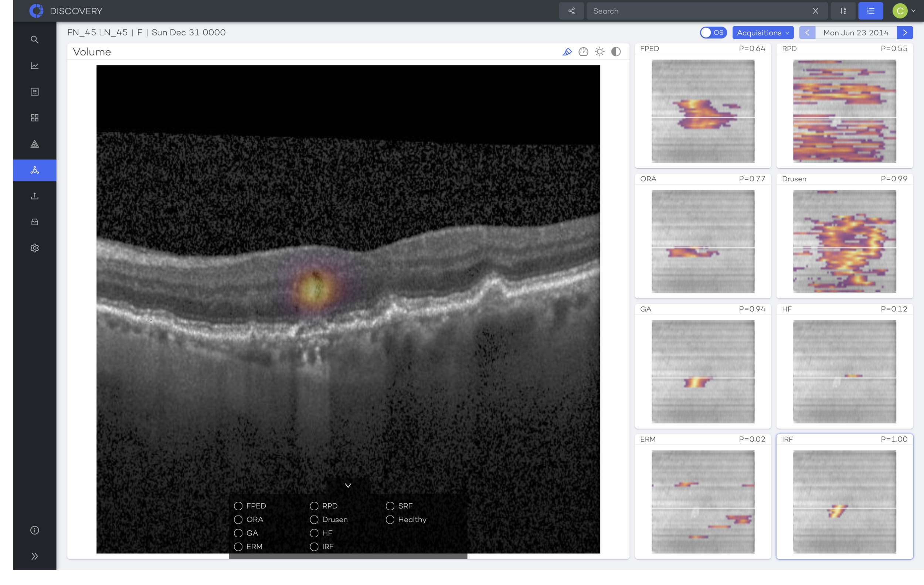Select the highlighter overlay tool
924x585 pixels.
pyautogui.click(x=567, y=51)
